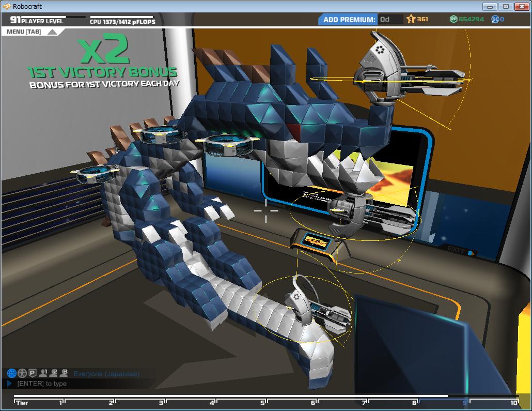The image size is (532, 411).
Task: Click the small garage console screen
Action: tap(317, 241)
